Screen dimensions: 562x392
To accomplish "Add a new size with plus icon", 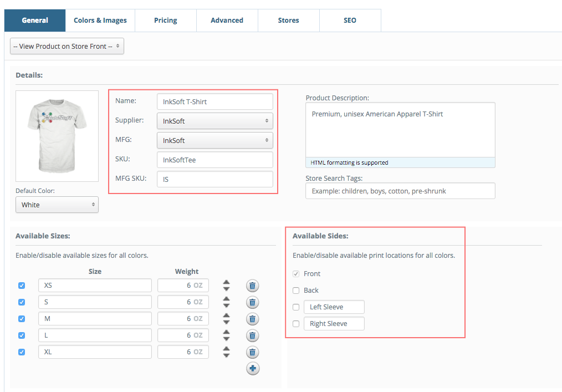I will [x=253, y=368].
